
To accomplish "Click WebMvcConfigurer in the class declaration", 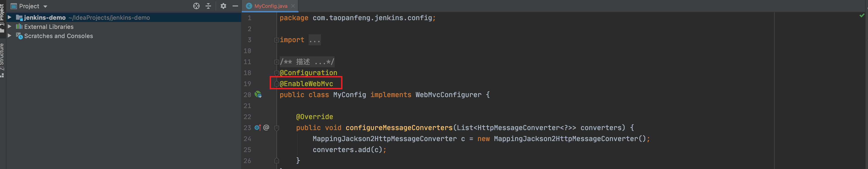I will [448, 95].
